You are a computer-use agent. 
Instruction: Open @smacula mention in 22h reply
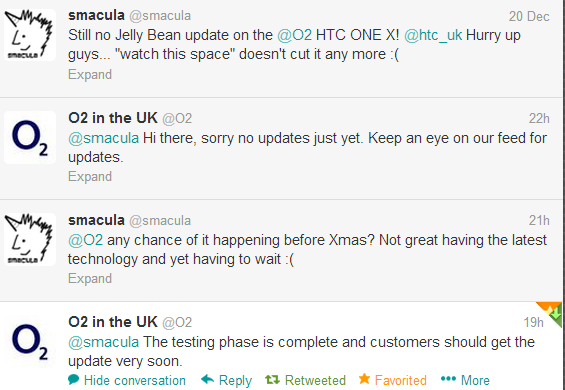(x=103, y=138)
